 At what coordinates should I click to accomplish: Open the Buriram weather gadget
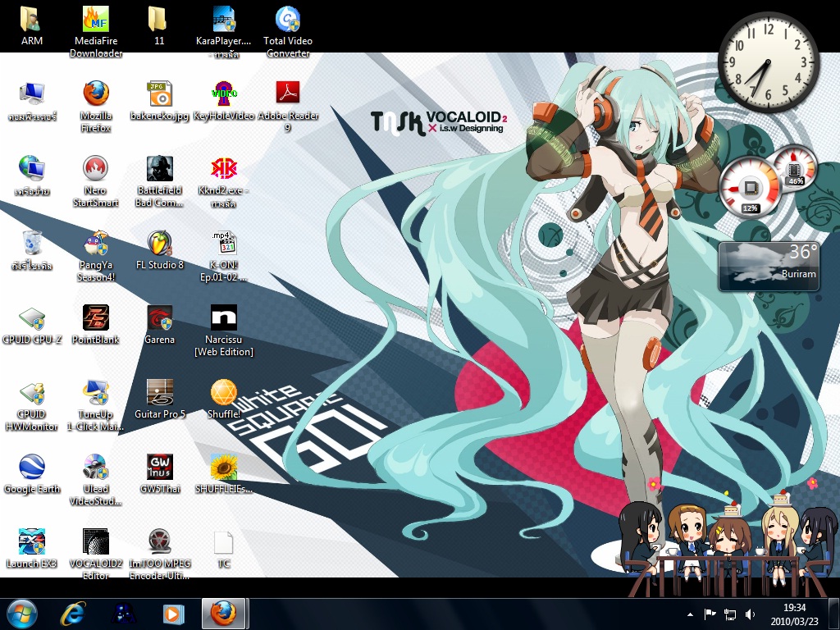point(769,267)
